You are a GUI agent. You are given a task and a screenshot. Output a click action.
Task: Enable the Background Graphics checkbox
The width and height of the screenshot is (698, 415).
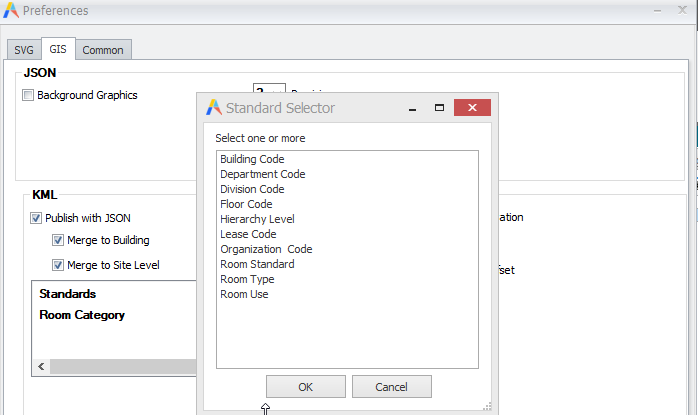tap(28, 96)
